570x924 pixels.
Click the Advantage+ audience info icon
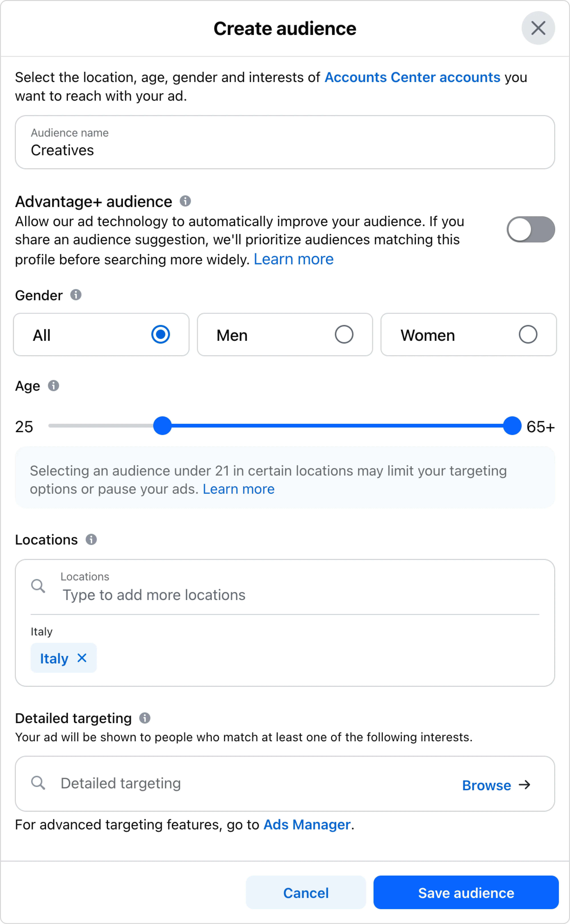point(186,201)
